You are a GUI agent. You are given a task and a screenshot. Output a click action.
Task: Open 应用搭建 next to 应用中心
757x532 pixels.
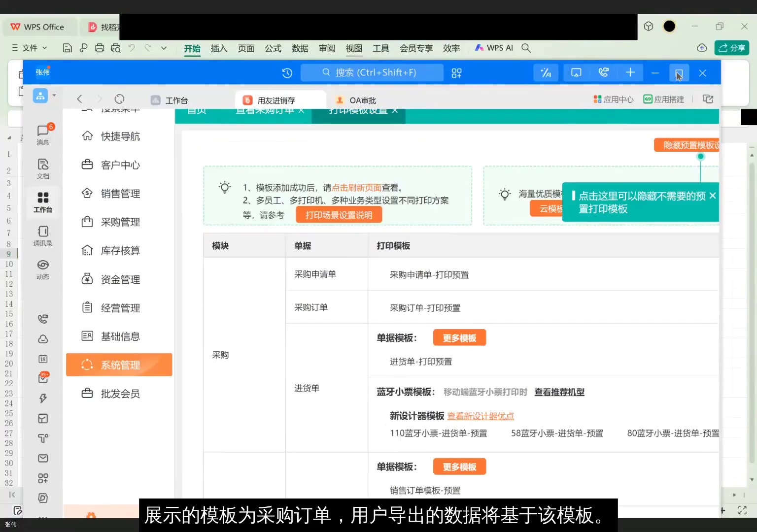[x=664, y=99]
